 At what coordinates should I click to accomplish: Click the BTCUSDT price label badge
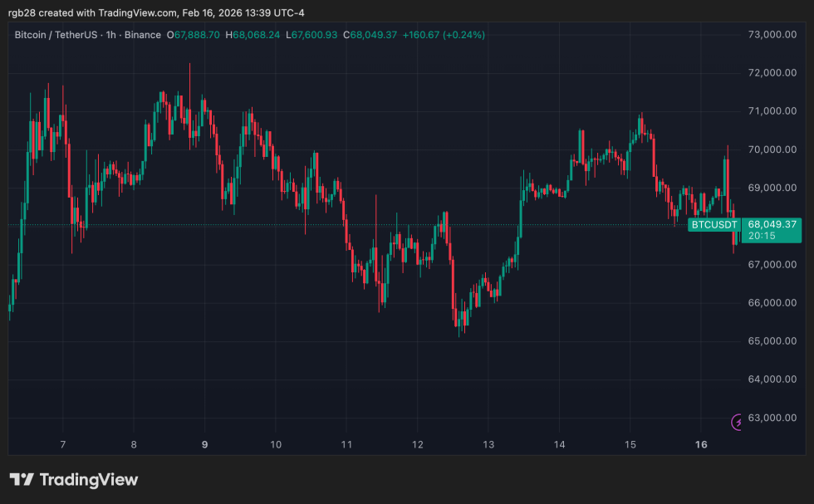click(713, 224)
